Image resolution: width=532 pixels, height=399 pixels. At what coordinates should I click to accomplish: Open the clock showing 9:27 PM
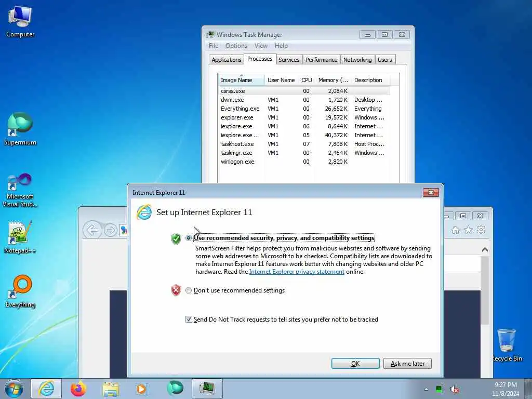506,389
